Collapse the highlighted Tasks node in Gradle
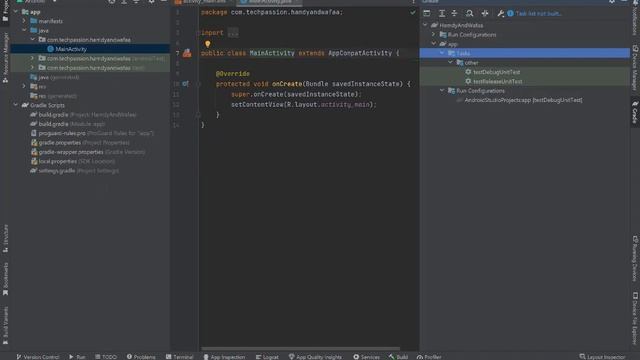 tap(442, 53)
